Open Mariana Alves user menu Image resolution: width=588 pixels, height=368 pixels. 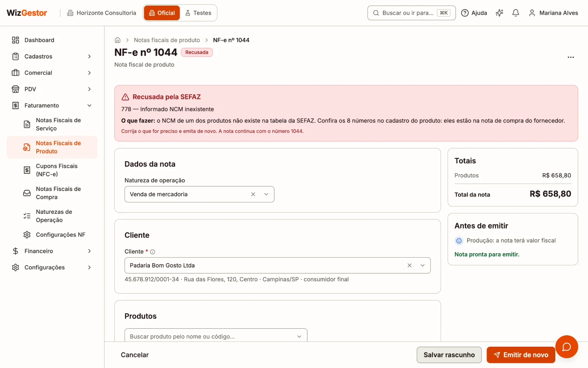pyautogui.click(x=553, y=13)
